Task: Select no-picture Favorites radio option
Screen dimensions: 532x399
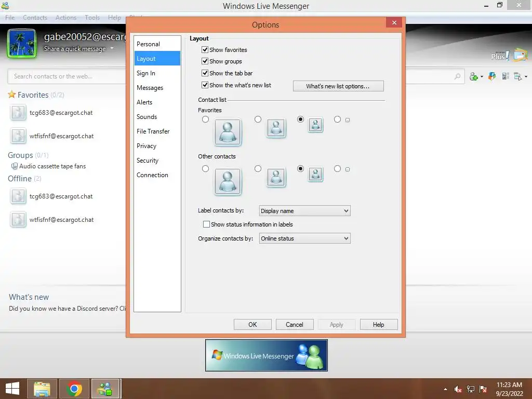Action: [337, 119]
